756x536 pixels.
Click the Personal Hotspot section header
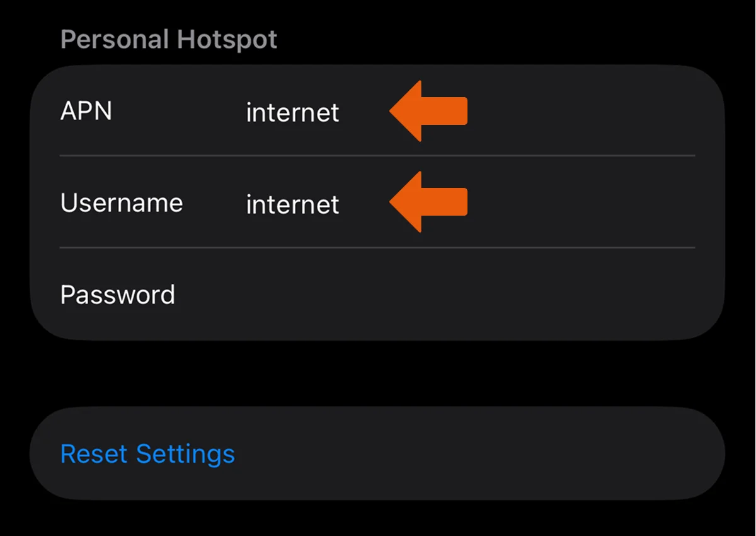tap(168, 40)
